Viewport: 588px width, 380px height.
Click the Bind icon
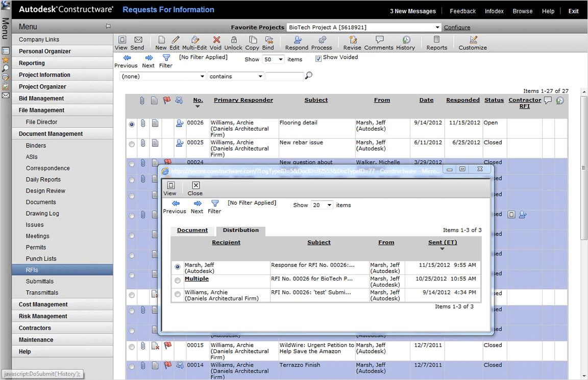(269, 40)
